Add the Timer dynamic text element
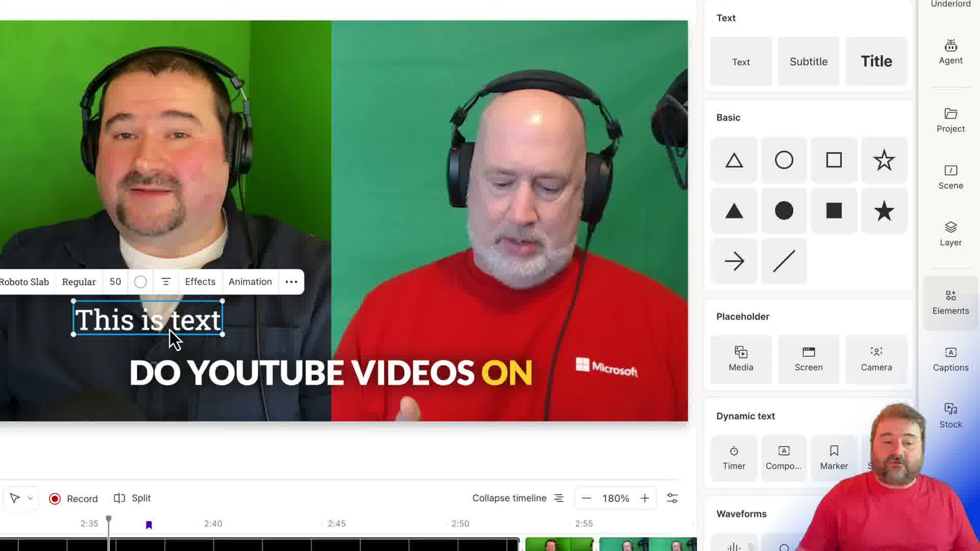980x551 pixels. (733, 457)
